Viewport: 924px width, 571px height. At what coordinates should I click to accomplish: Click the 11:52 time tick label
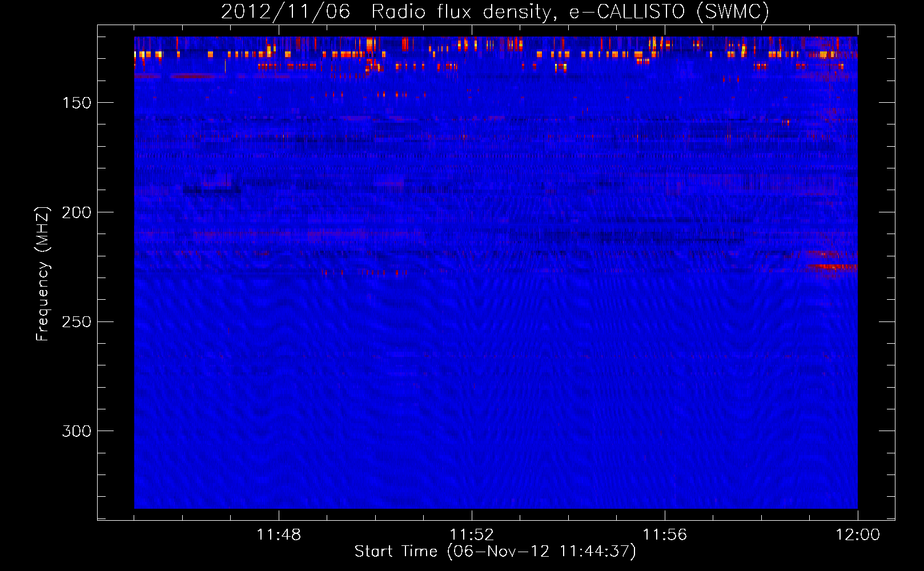(x=472, y=535)
